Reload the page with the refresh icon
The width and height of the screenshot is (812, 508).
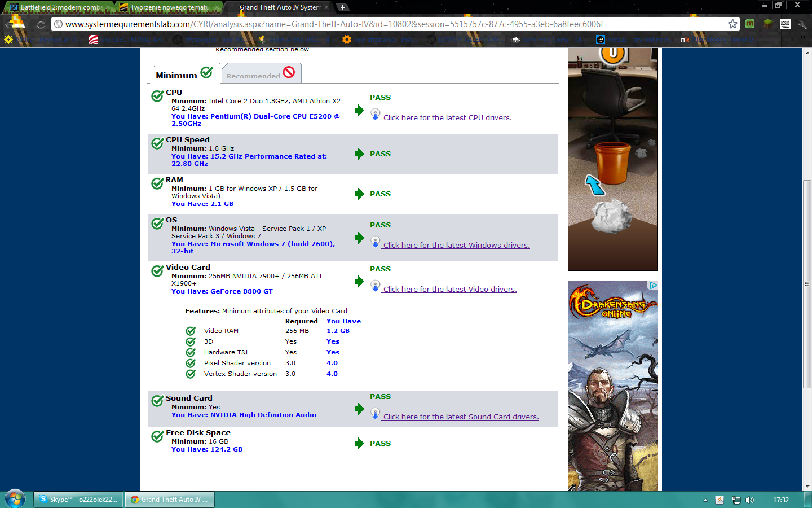pyautogui.click(x=41, y=24)
